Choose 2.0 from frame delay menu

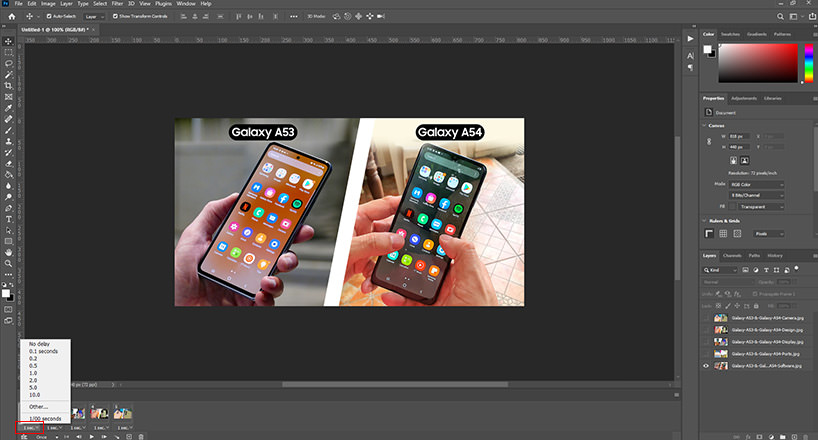33,380
